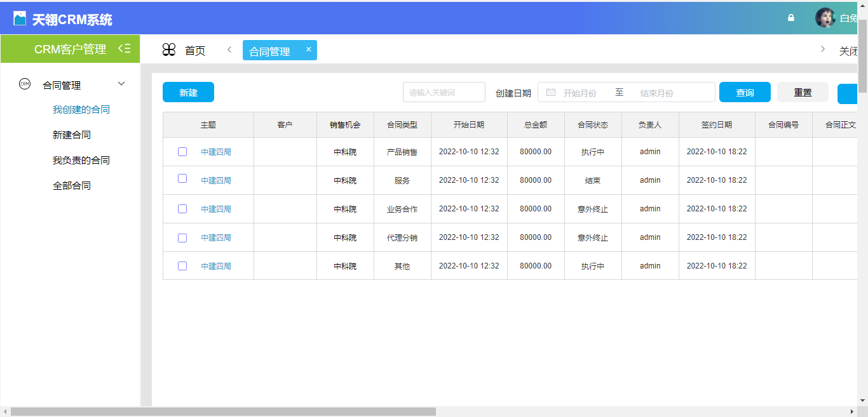Open 我负责的合同 in the sidebar
The width and height of the screenshot is (868, 417).
click(81, 161)
